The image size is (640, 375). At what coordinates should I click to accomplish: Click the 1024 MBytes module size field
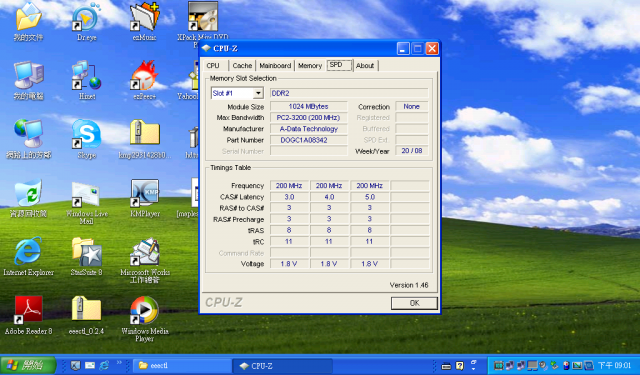tap(309, 107)
